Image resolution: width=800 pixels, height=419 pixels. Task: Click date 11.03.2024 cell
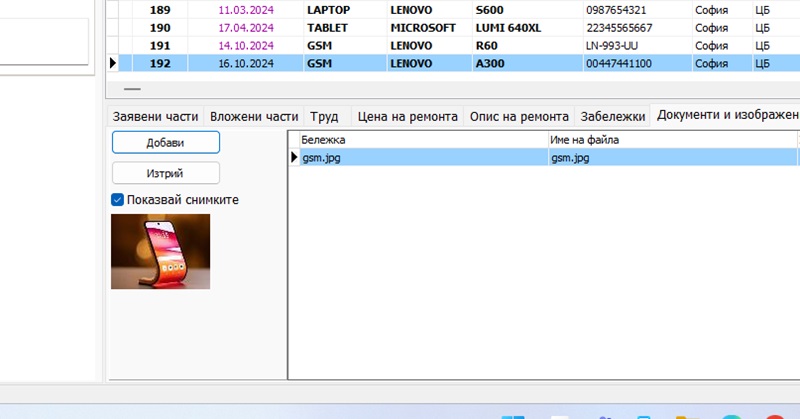pos(246,10)
